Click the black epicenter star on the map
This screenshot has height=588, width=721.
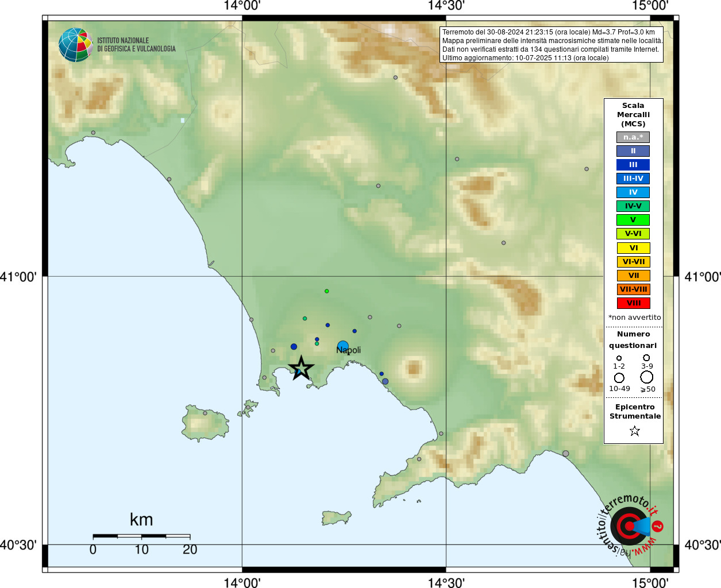coord(301,368)
